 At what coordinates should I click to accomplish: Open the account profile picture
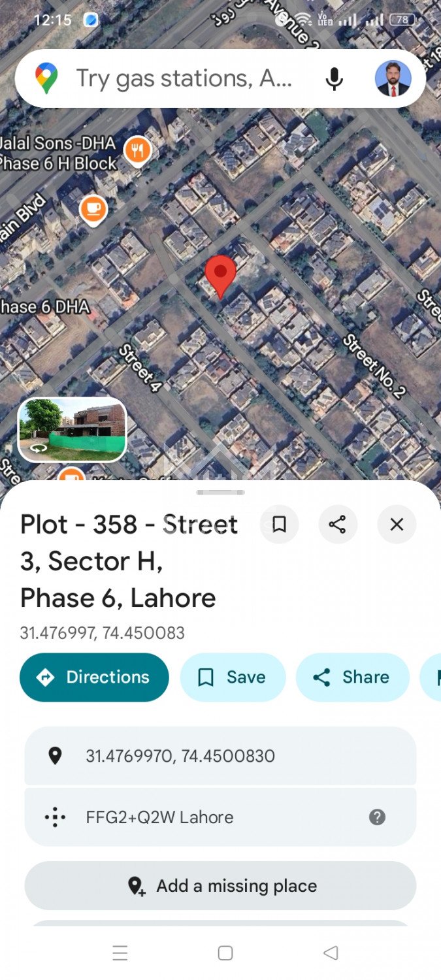[x=393, y=78]
